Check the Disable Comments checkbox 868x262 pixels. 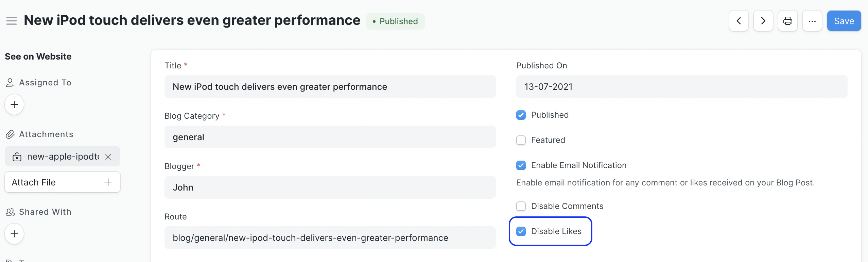tap(521, 206)
